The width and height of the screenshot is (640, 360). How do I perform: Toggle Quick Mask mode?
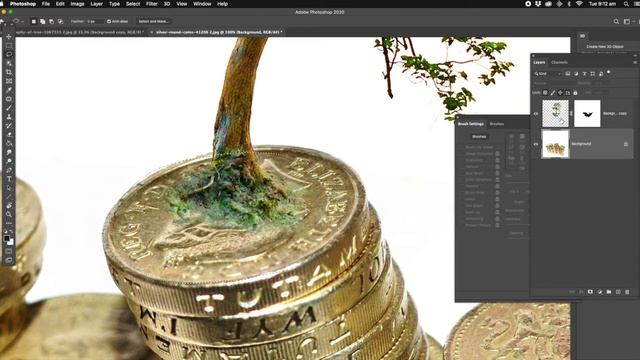point(9,251)
